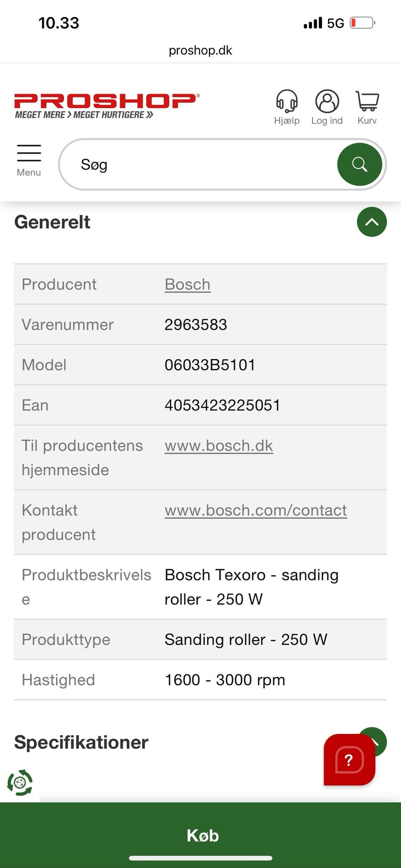Open the Kurv shopping cart
This screenshot has height=868, width=401.
367,107
